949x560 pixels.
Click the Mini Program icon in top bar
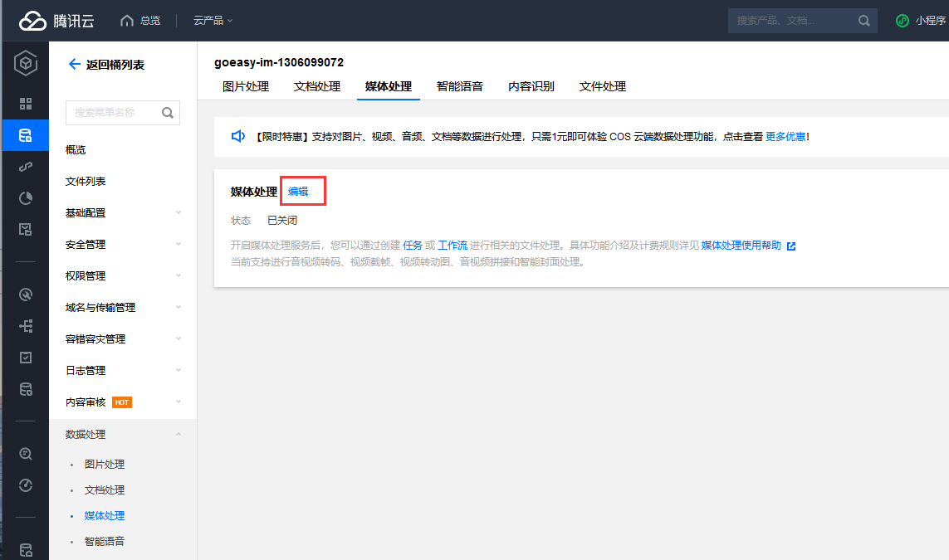click(902, 21)
